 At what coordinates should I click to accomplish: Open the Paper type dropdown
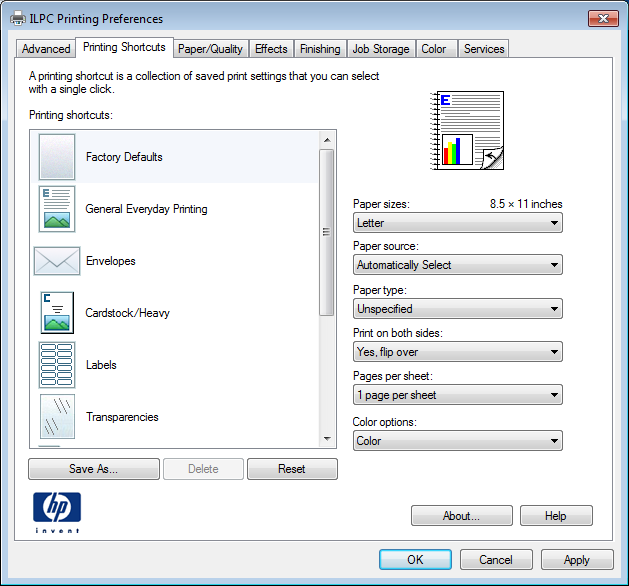click(x=458, y=309)
